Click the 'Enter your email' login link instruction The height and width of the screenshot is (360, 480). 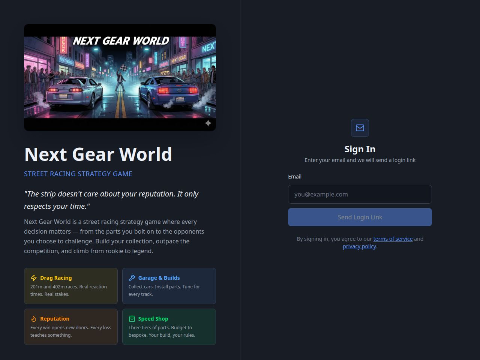(x=360, y=160)
